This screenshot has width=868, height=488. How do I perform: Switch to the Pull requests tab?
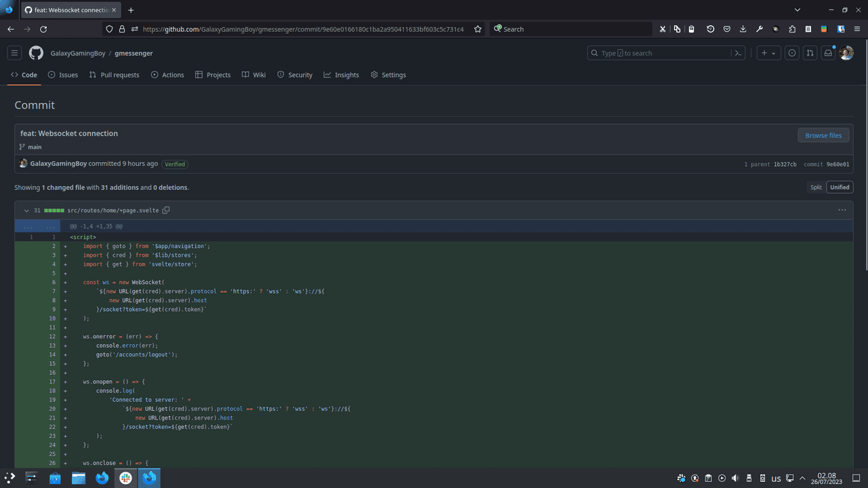click(114, 75)
